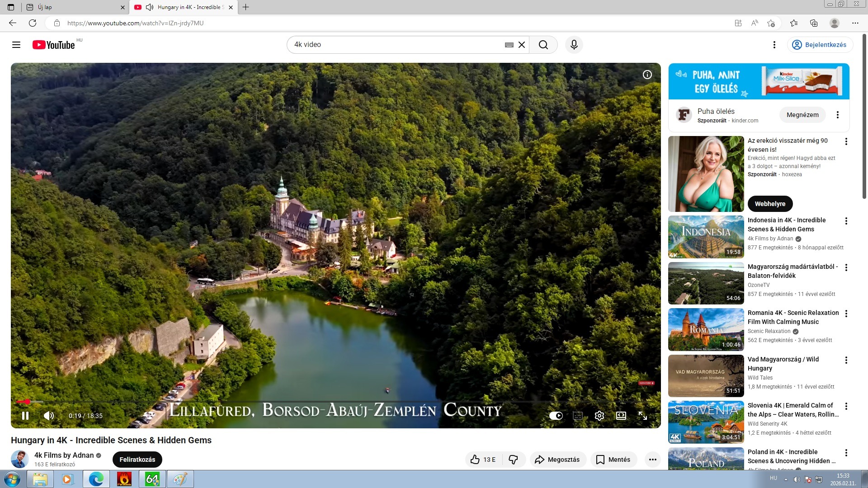Show video info card icon
Viewport: 868px width, 488px height.
647,75
